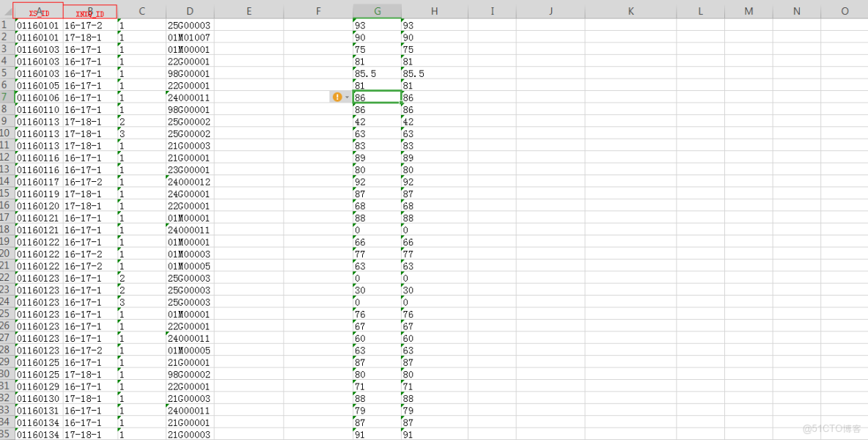Click row number 7 to select the row
The height and width of the screenshot is (440, 868).
click(7, 97)
